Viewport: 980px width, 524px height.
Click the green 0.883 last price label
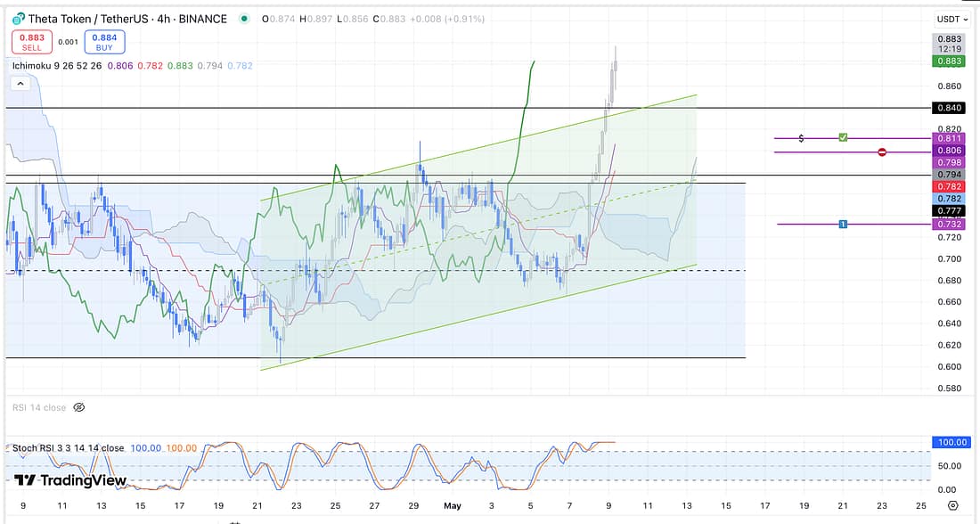(949, 61)
